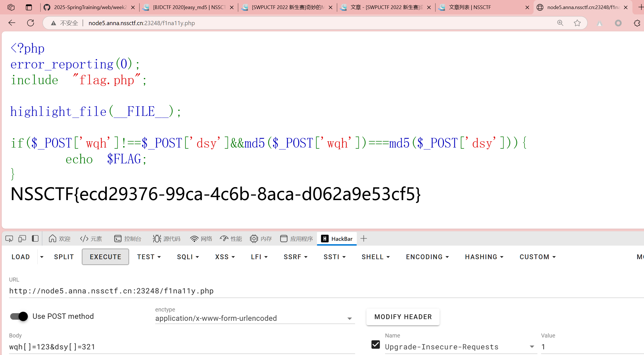The height and width of the screenshot is (355, 644).
Task: Add a DevTools tab with the plus icon
Action: click(x=364, y=239)
